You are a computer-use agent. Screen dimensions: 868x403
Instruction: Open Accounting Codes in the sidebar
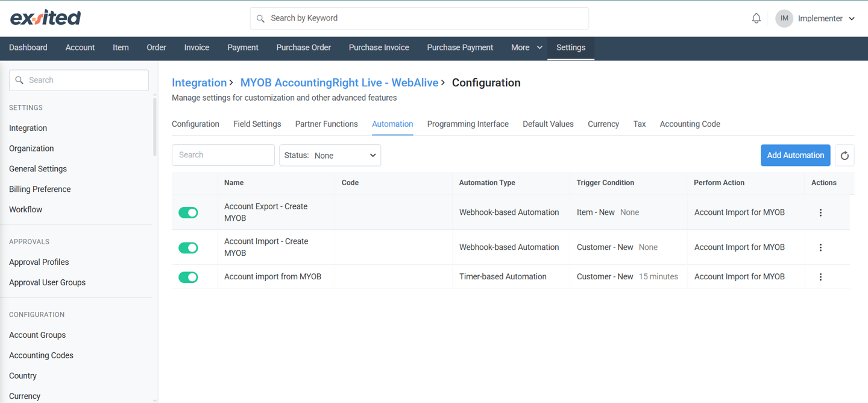(41, 356)
